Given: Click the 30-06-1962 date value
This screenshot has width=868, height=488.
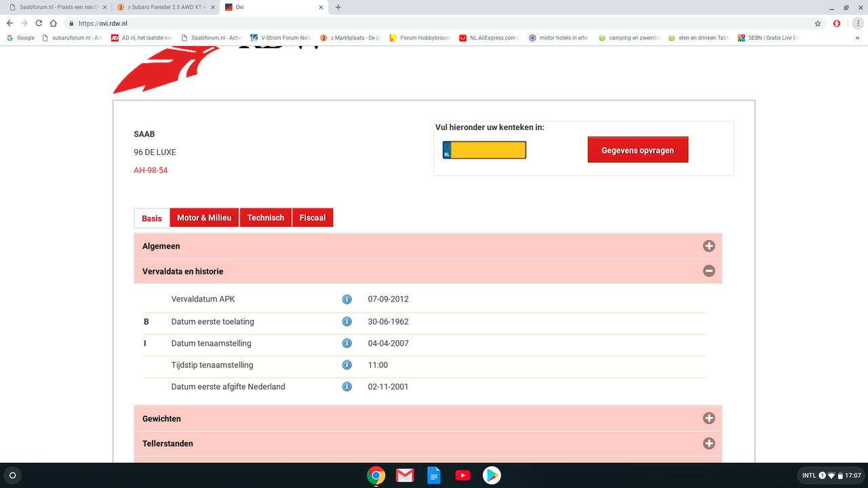Looking at the screenshot, I should pyautogui.click(x=389, y=321).
